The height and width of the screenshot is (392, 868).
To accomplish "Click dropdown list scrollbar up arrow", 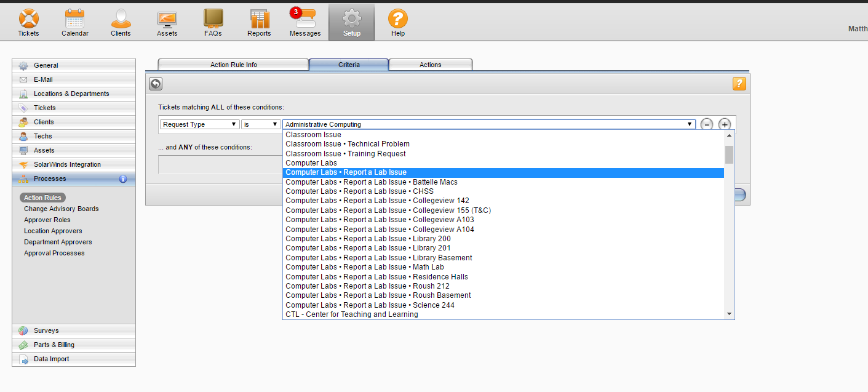I will [730, 135].
